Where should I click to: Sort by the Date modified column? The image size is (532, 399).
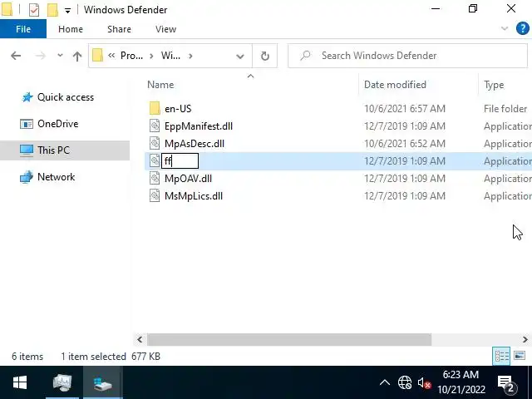[395, 85]
